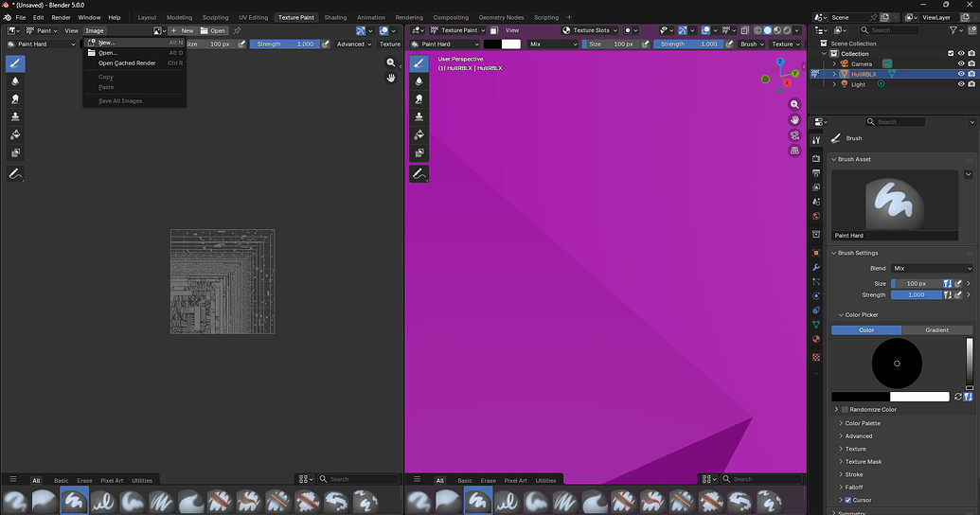This screenshot has height=515, width=980.
Task: Open Blend Mix dropdown in Brush Settings
Action: point(932,268)
